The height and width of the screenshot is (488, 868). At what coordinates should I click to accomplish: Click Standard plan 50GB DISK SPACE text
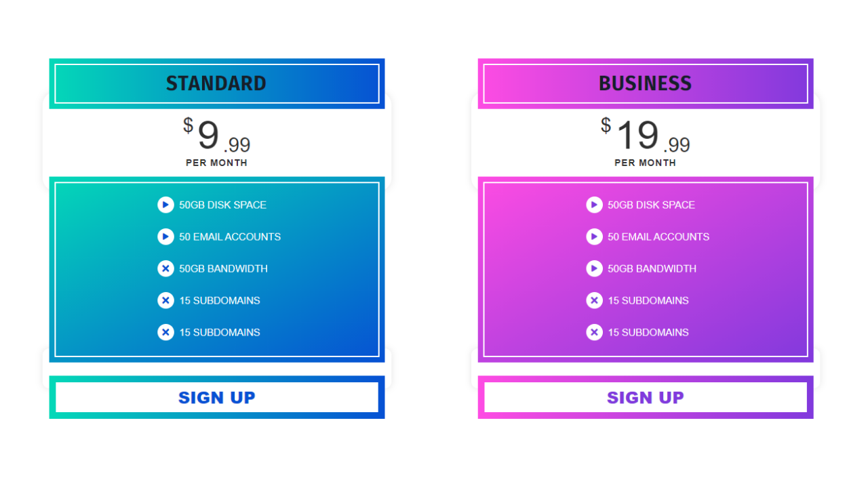tap(222, 205)
